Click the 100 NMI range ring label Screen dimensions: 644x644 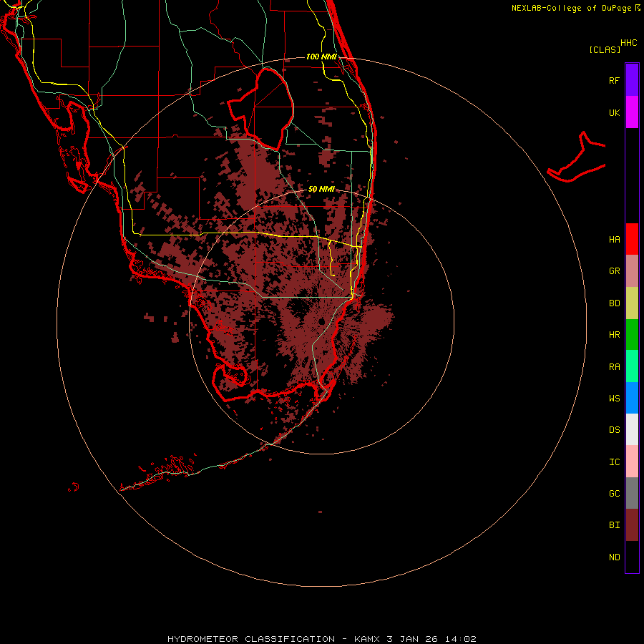[321, 57]
